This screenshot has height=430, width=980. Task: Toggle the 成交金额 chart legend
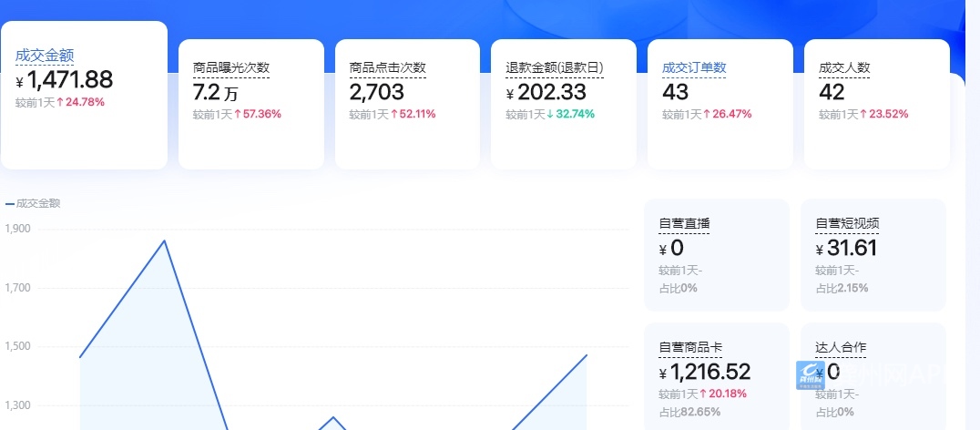(x=33, y=204)
